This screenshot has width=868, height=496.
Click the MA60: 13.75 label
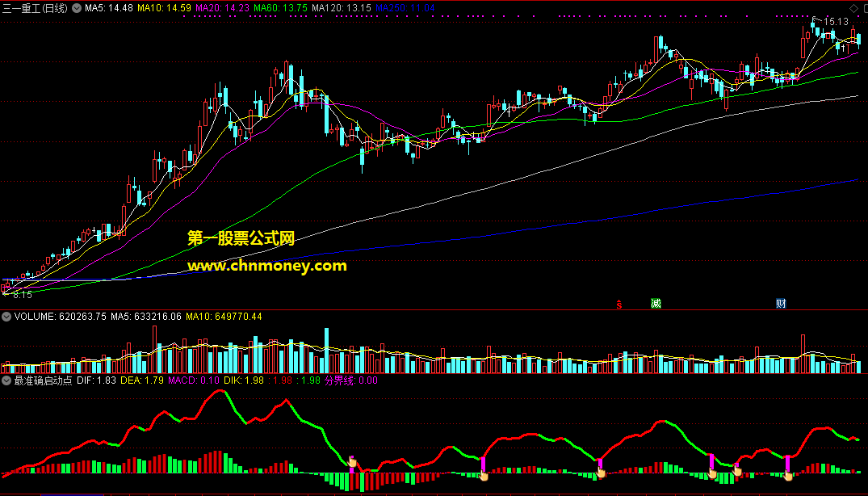click(281, 8)
